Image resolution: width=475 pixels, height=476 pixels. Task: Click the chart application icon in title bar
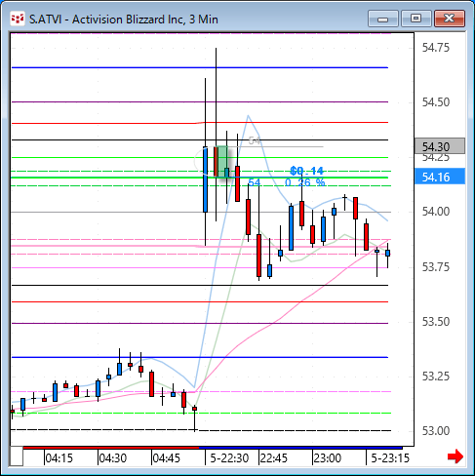[17, 19]
